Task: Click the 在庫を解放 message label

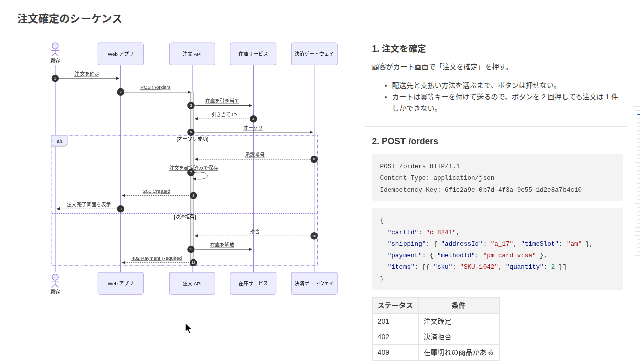Action: pos(222,245)
